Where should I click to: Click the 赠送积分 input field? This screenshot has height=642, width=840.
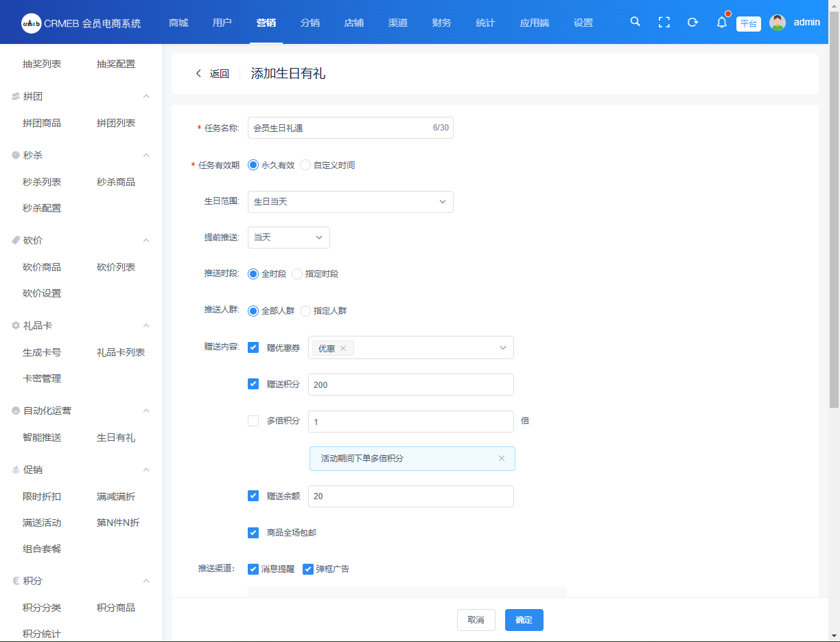coord(410,385)
